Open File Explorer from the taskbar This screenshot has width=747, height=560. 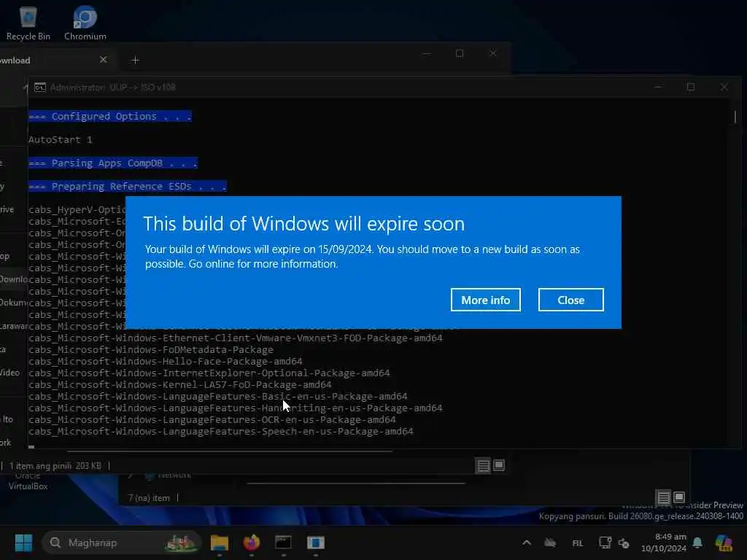[x=219, y=542]
